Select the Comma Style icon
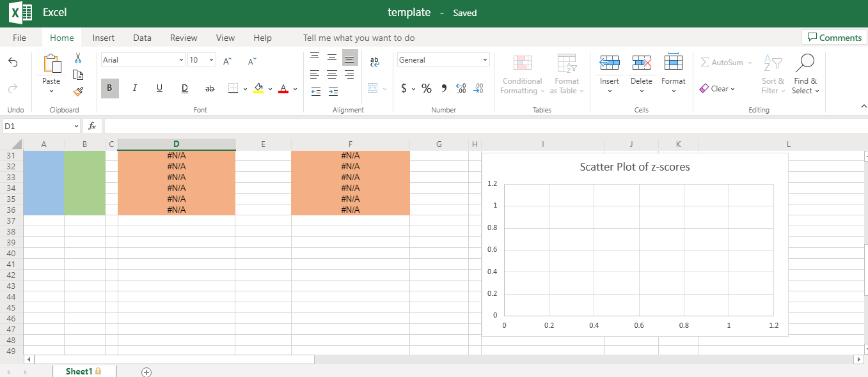 (443, 88)
